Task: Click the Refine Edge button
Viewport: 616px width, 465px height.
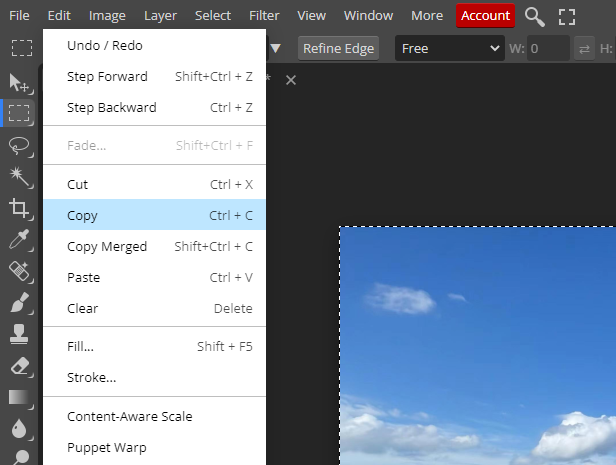Action: (x=338, y=48)
